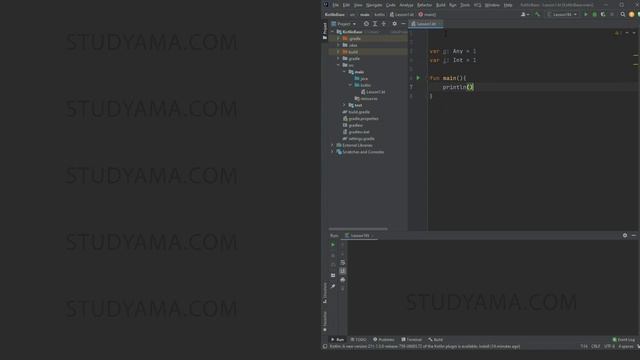Open the Refactor menu
This screenshot has height=360, width=640.
pyautogui.click(x=424, y=5)
